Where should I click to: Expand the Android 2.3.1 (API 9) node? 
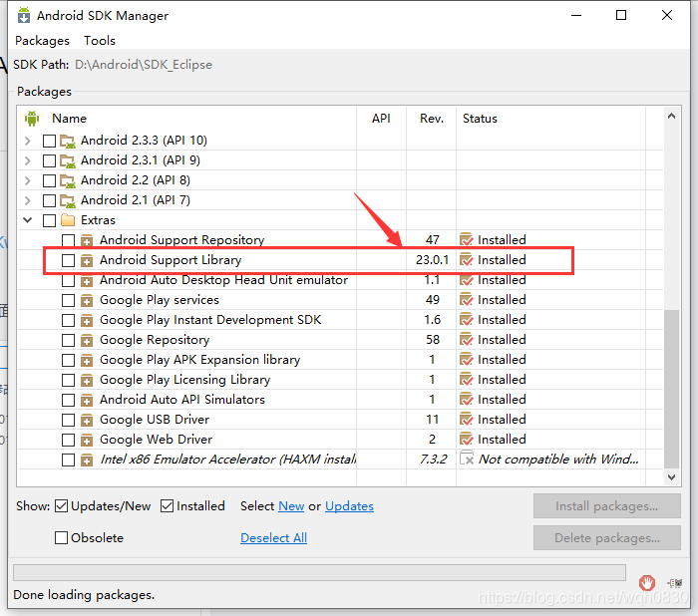pyautogui.click(x=28, y=161)
